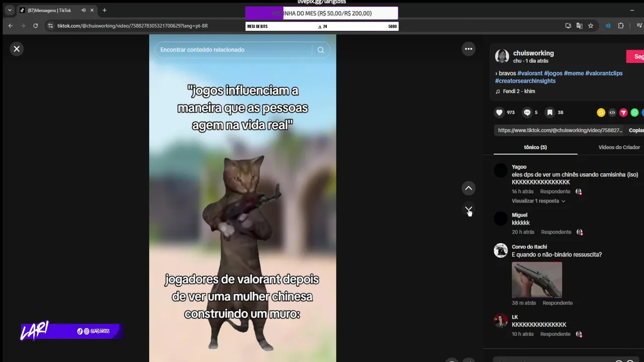Repost the video with yellow repost icon
The image size is (644, 362).
point(601,113)
